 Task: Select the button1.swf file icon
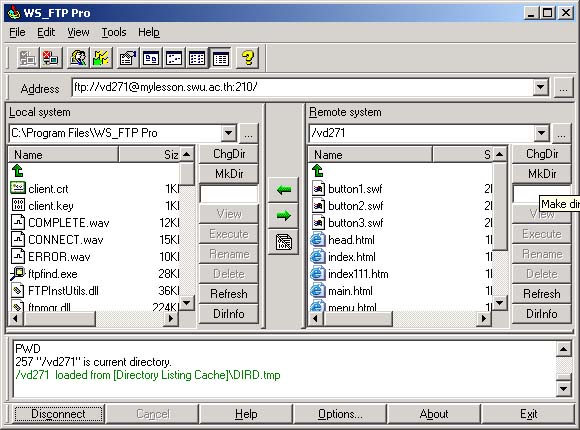click(318, 189)
